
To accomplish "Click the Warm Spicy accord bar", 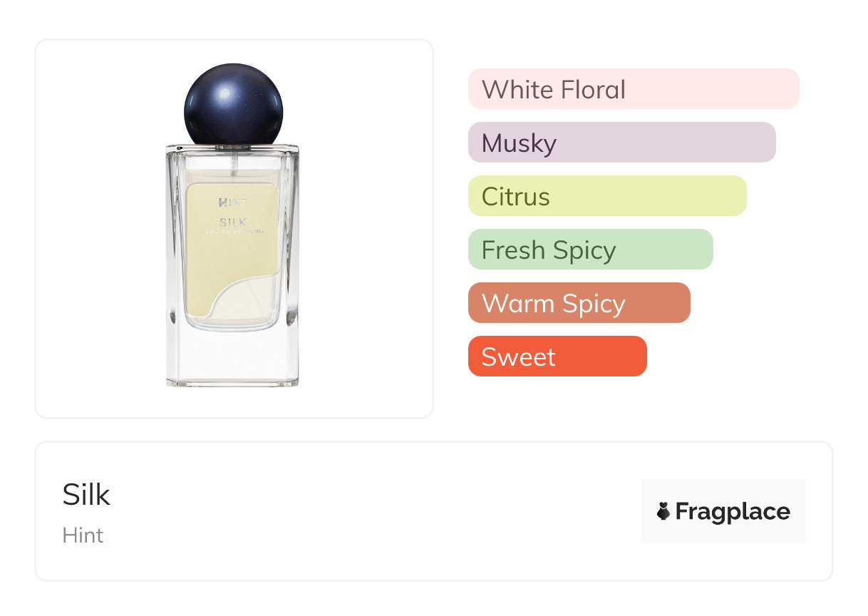I will pos(579,303).
